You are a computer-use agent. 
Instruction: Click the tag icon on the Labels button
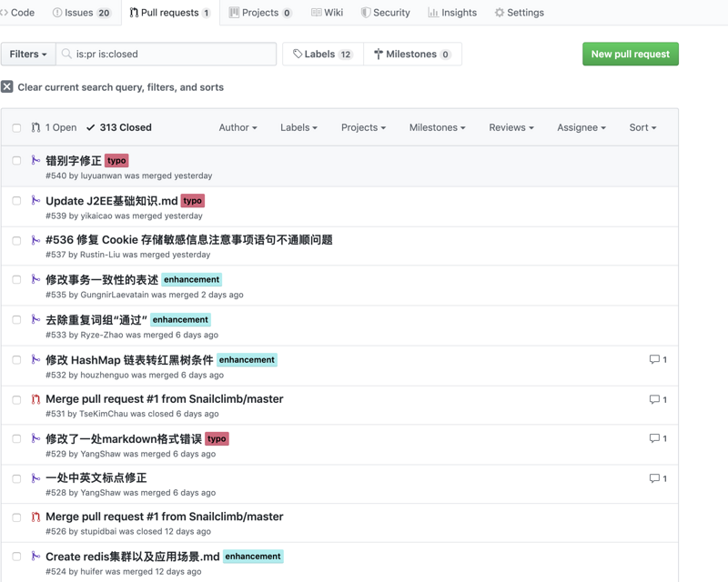pyautogui.click(x=298, y=54)
